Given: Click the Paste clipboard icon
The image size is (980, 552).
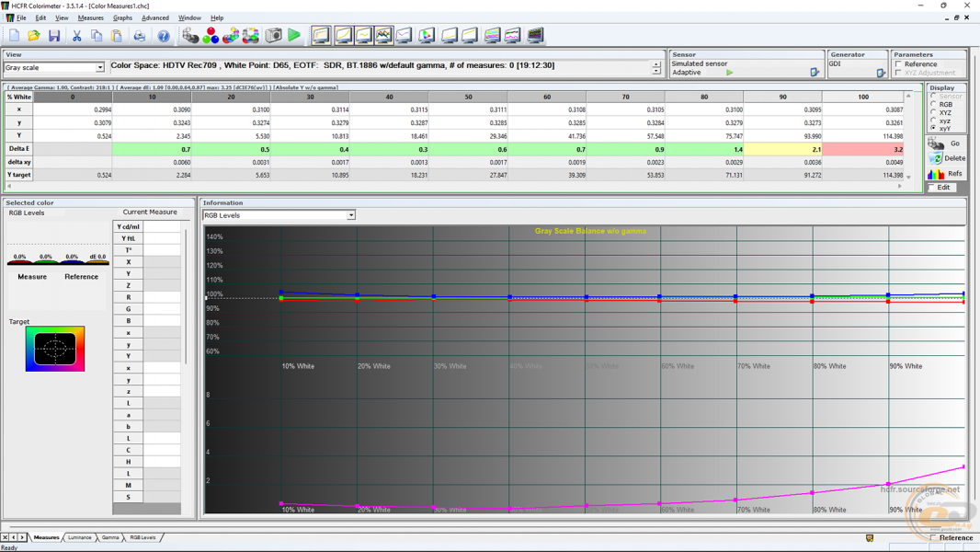Looking at the screenshot, I should (116, 36).
